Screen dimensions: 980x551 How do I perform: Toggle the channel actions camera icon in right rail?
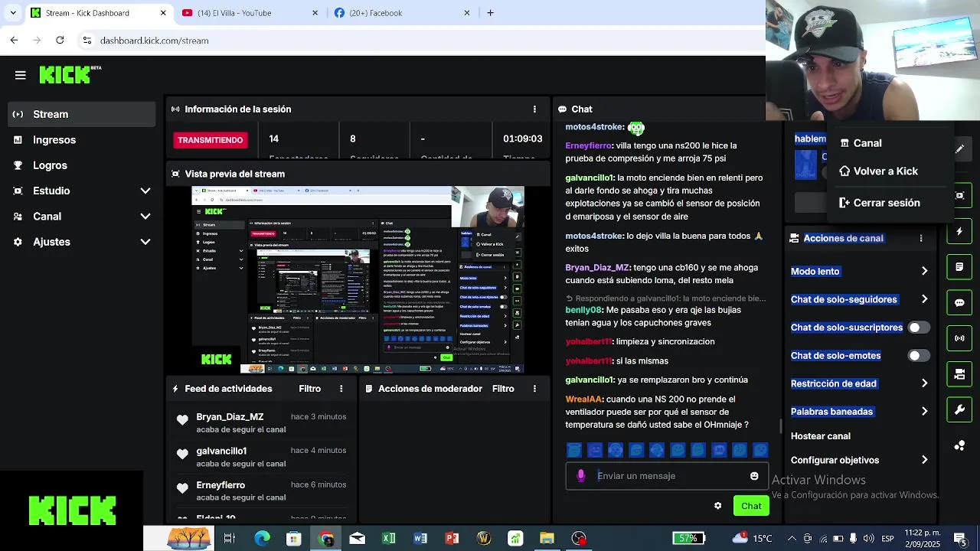pos(960,374)
